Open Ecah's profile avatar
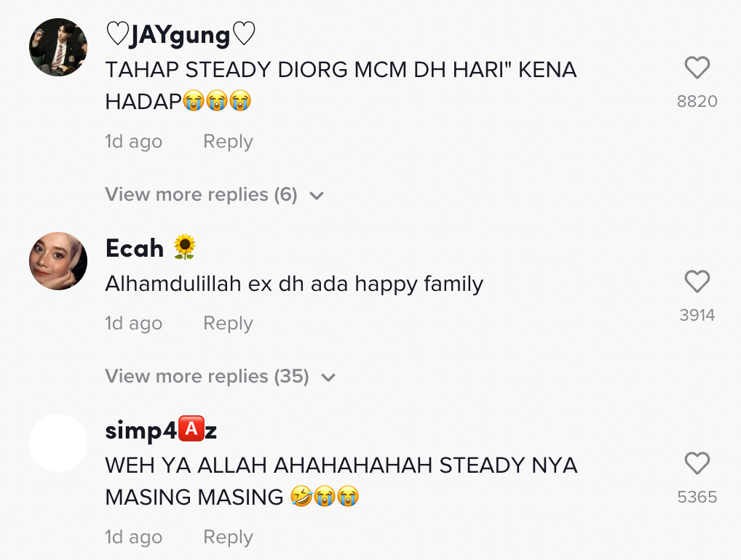The image size is (741, 560). (58, 261)
